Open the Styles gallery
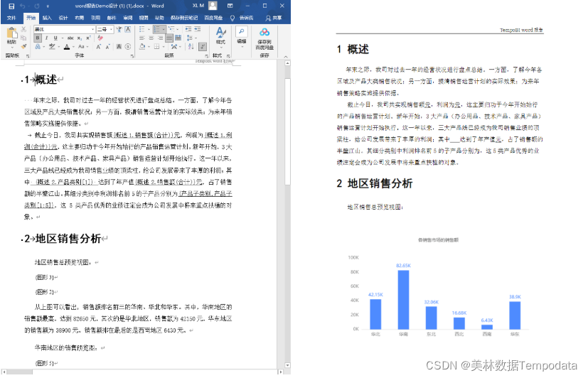588x378 pixels. [x=220, y=36]
